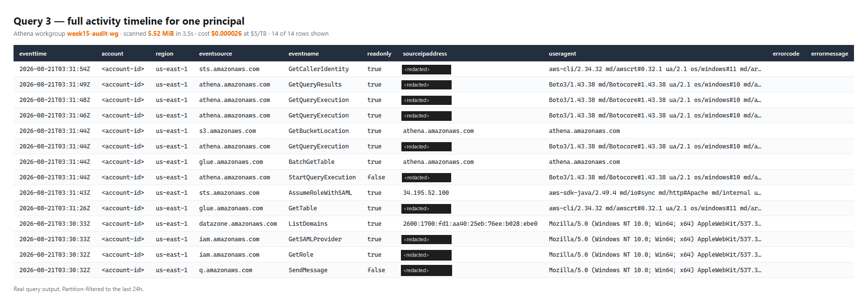
Task: Select timestamp 2026-08-21T03:31:48Z
Action: pos(55,100)
